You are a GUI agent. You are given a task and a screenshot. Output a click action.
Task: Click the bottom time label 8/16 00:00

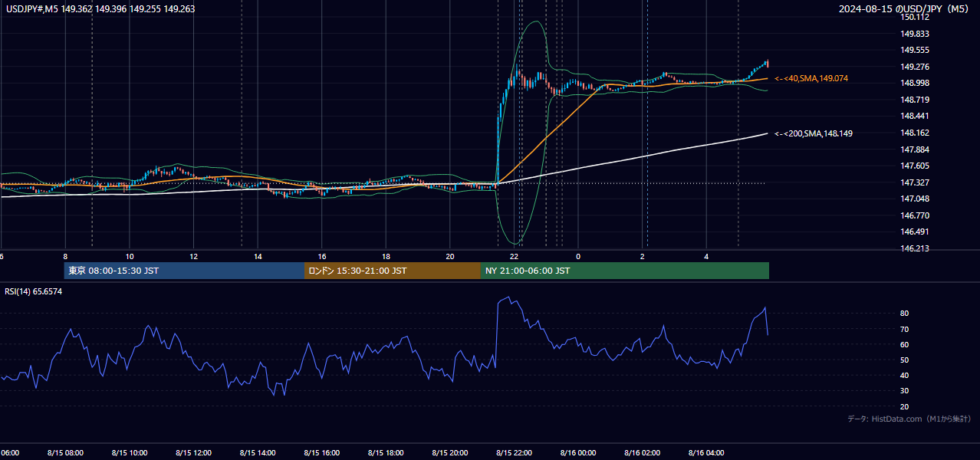coord(578,453)
